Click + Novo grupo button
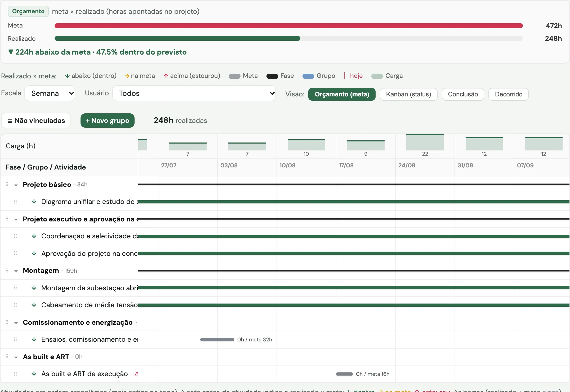Image resolution: width=570 pixels, height=392 pixels. click(108, 121)
